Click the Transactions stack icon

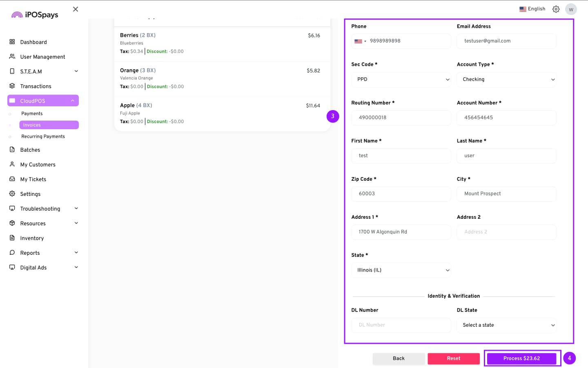point(12,86)
